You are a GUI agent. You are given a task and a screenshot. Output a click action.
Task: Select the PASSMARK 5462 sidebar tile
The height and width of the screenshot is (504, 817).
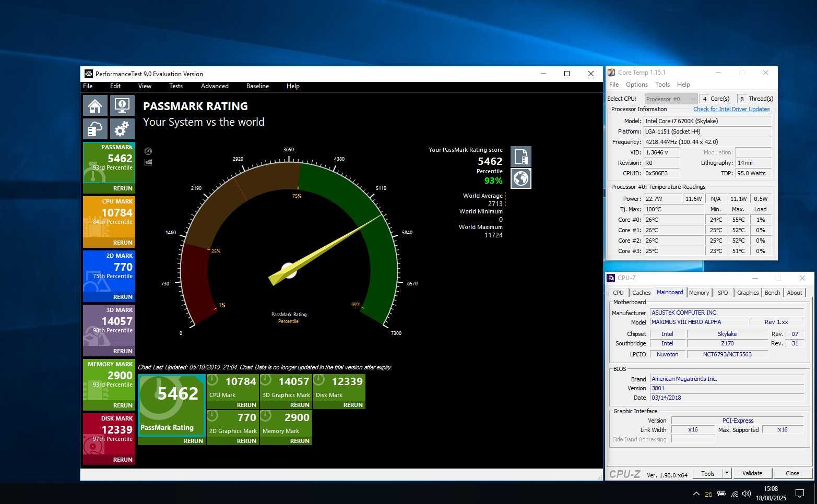[x=109, y=162]
